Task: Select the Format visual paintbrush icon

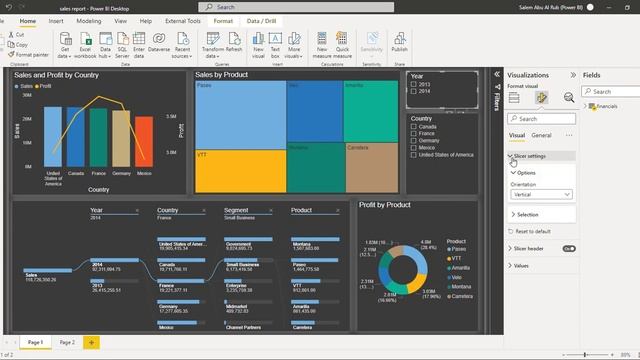Action: click(x=542, y=98)
